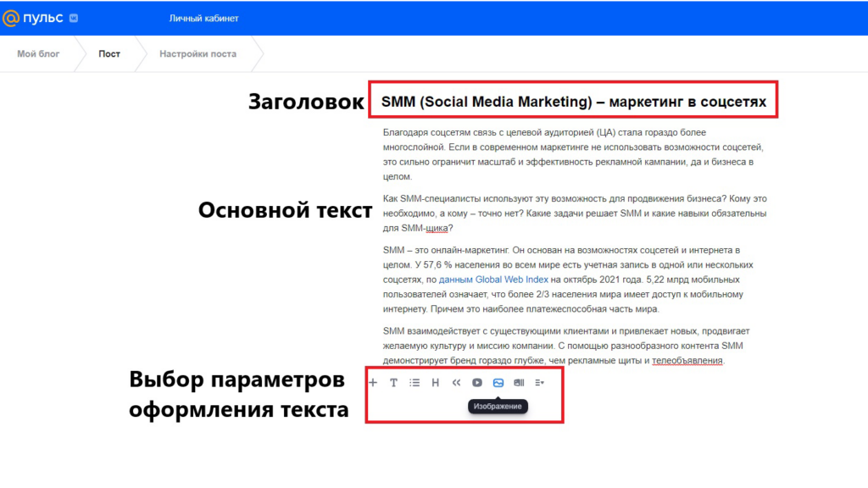Click the VK badge next to Пульс

75,17
